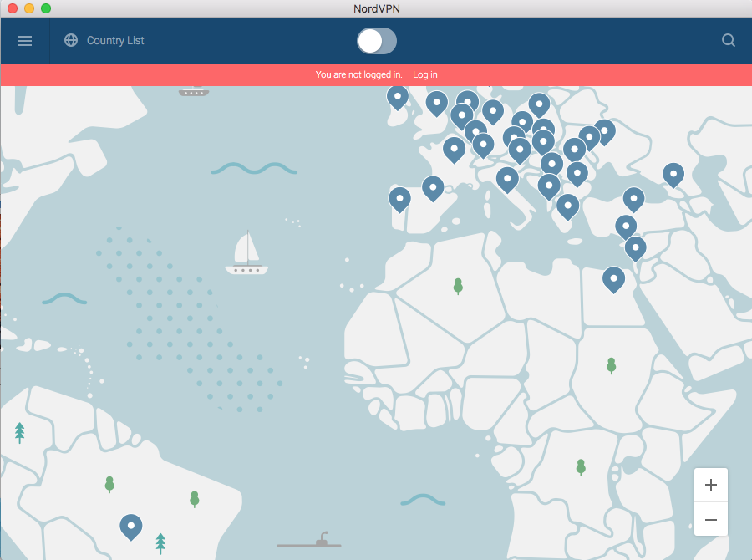Choose the Spain server pin

tap(432, 187)
